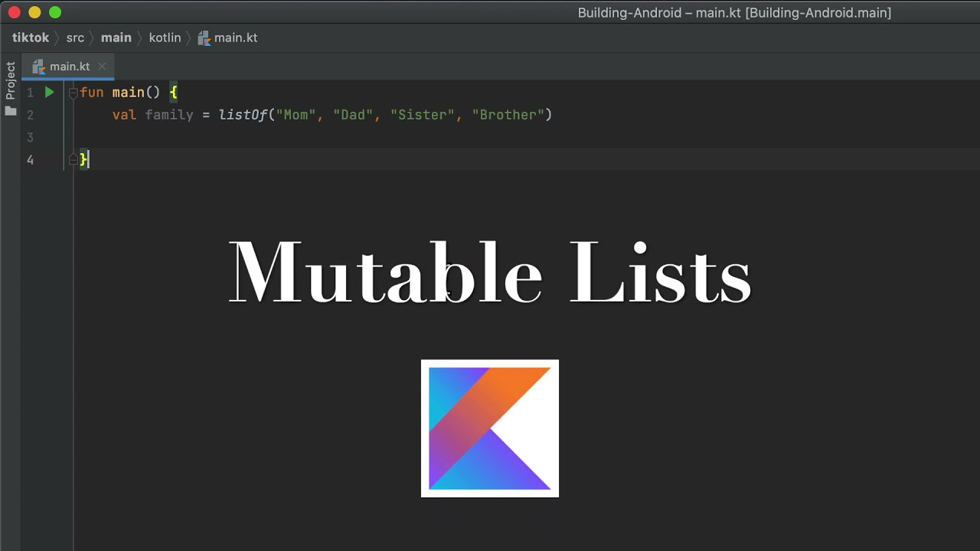Click line number 1 in gutter

tap(30, 93)
